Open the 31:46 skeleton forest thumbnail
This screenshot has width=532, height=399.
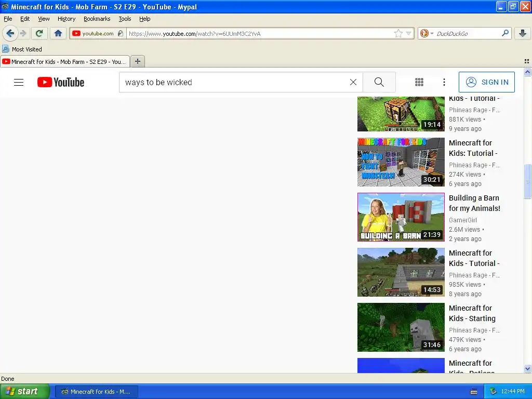coord(401,327)
